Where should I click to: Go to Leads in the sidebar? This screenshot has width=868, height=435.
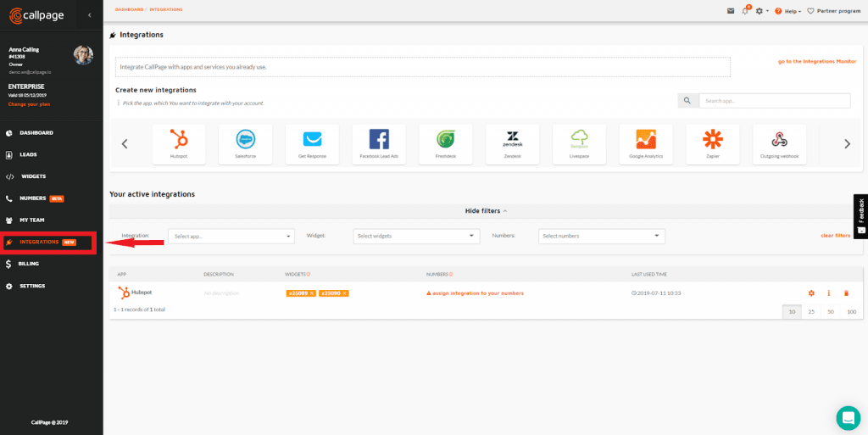coord(28,154)
